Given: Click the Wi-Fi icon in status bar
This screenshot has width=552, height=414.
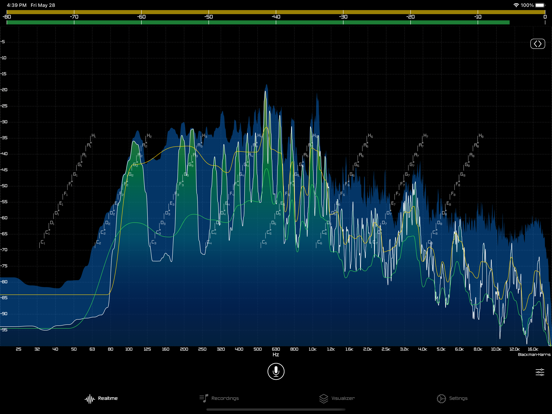Looking at the screenshot, I should (516, 5).
